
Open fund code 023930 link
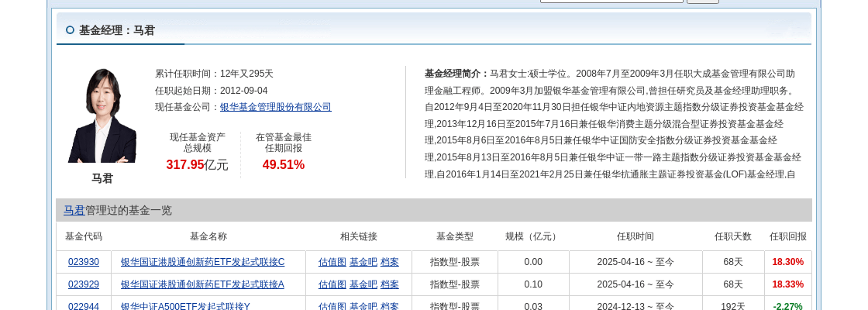click(84, 262)
